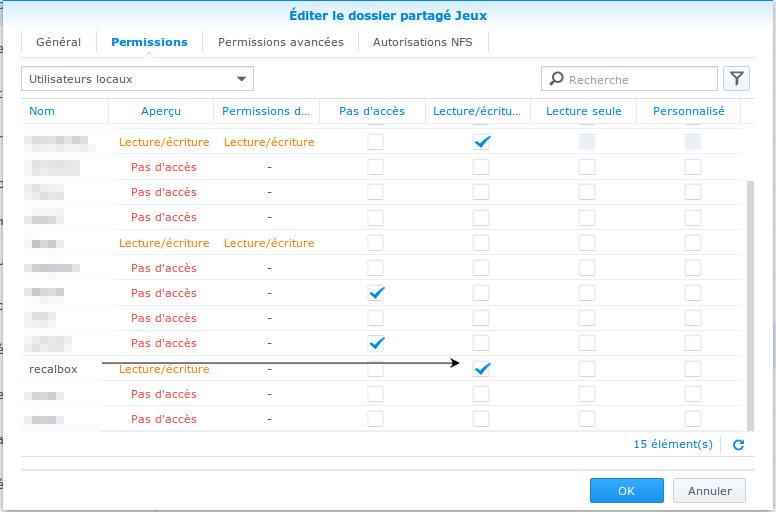Screen dimensions: 776x512
Task: Open the Utilisateurs locaux dropdown
Action: click(137, 79)
